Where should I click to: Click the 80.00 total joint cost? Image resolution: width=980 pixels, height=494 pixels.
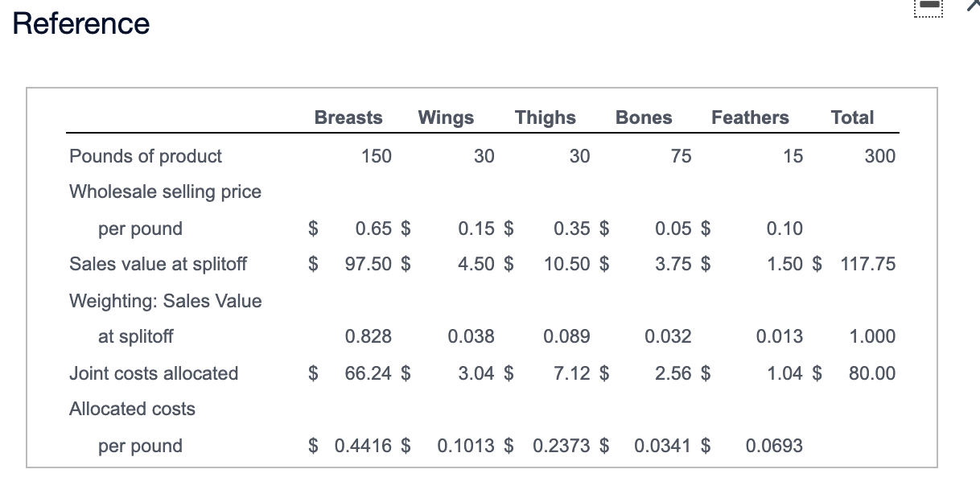pos(872,373)
